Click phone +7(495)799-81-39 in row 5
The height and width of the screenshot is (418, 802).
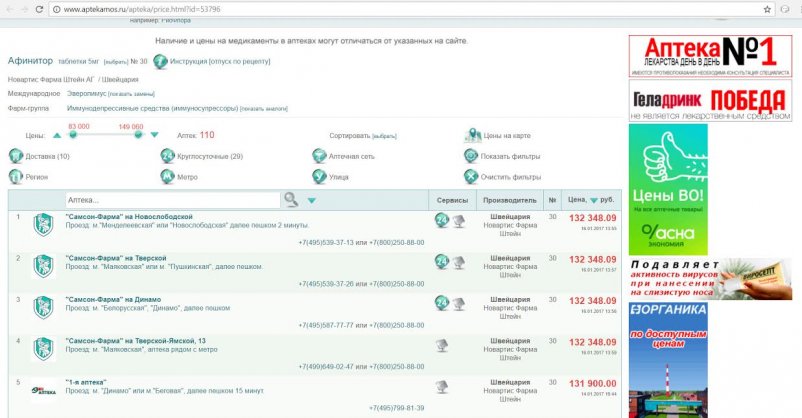click(x=396, y=408)
